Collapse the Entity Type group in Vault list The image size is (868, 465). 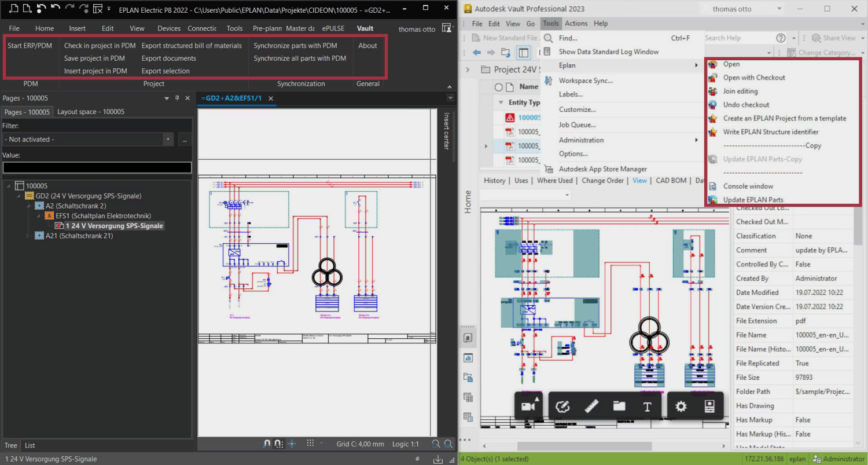[501, 102]
